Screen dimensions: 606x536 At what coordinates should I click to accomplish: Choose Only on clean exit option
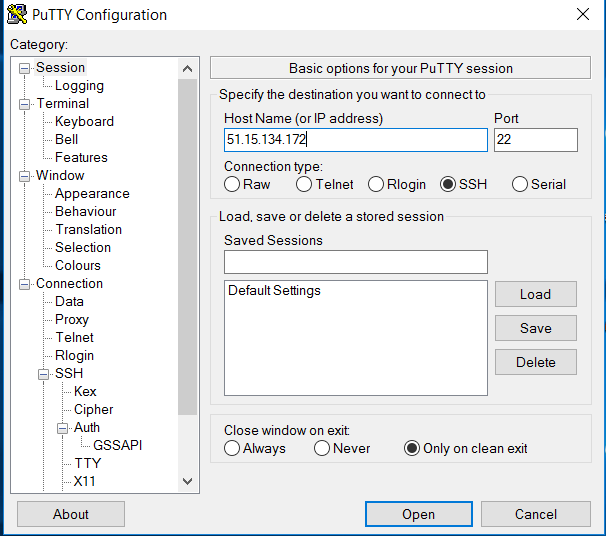pos(466,448)
